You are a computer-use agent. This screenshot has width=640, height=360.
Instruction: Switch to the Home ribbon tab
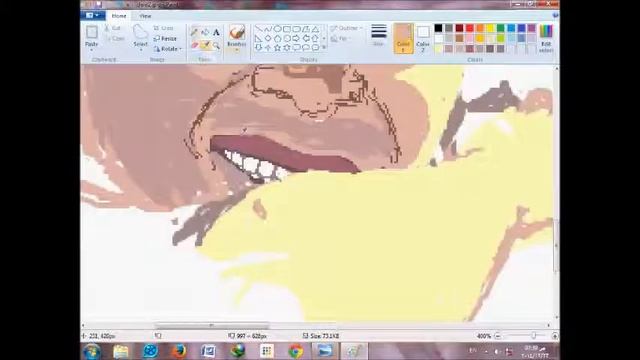point(119,16)
